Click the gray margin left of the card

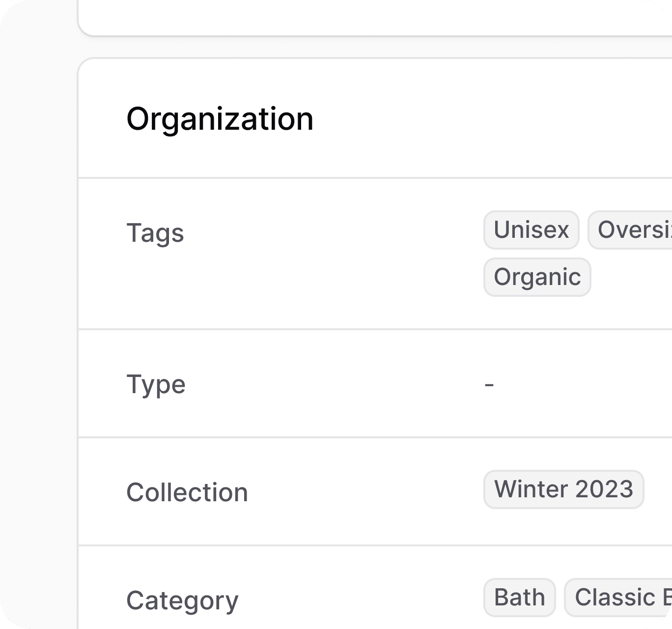coord(38,314)
